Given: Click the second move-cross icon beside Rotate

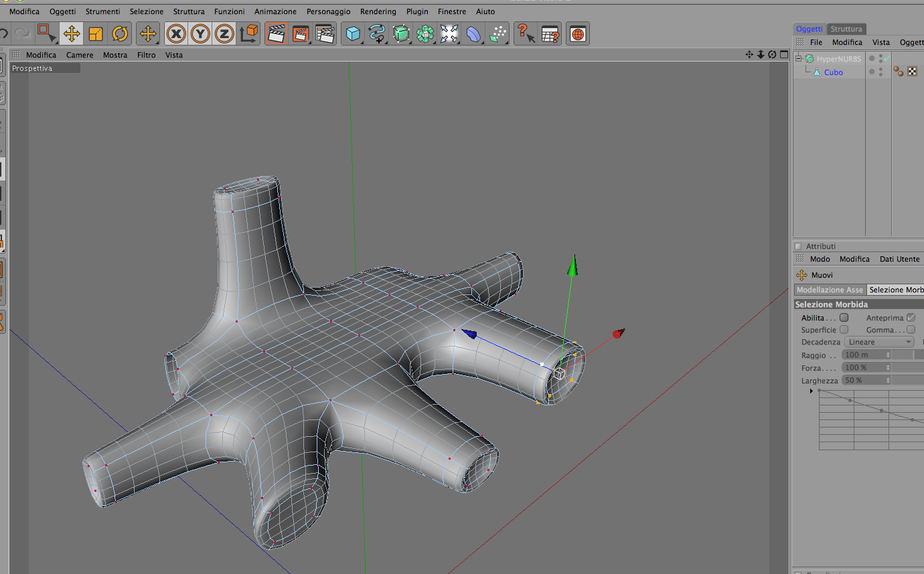Looking at the screenshot, I should (x=148, y=33).
